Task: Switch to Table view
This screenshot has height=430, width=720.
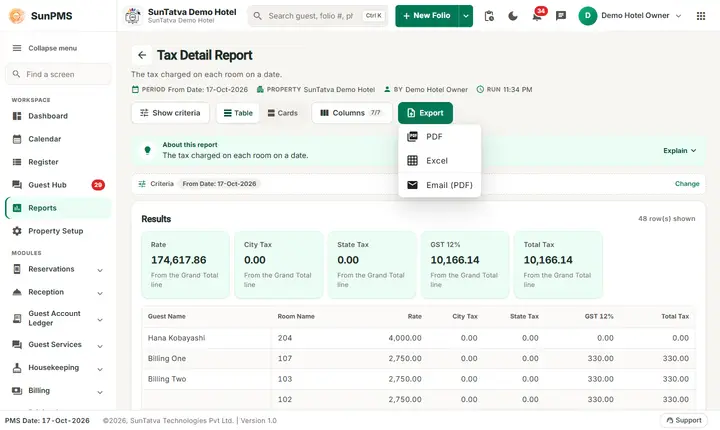Action: click(x=238, y=113)
